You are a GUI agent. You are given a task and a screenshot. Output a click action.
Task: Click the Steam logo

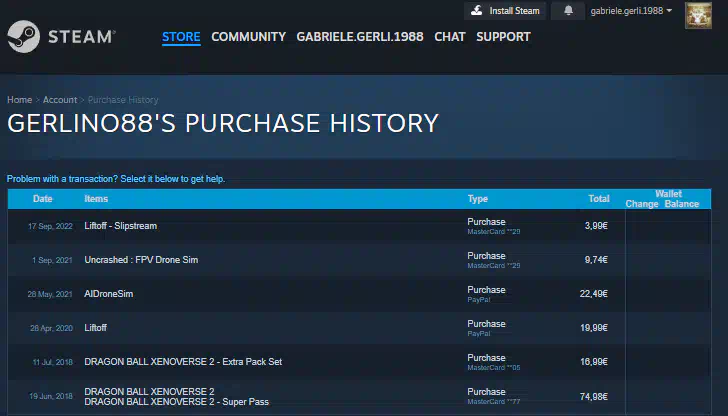pyautogui.click(x=61, y=37)
